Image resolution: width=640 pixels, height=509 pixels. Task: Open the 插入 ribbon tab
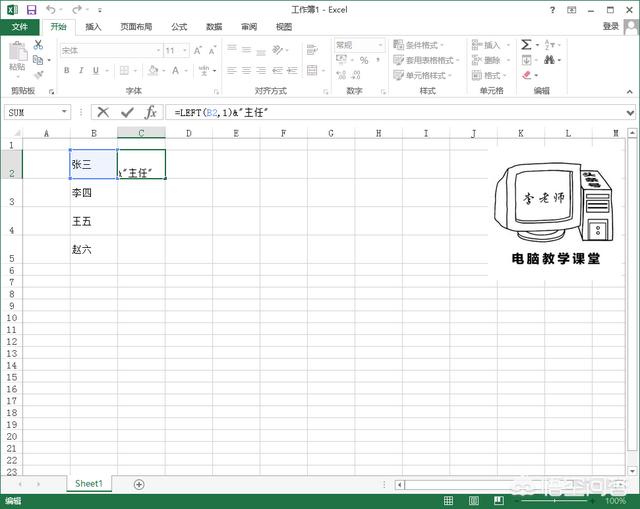click(93, 27)
